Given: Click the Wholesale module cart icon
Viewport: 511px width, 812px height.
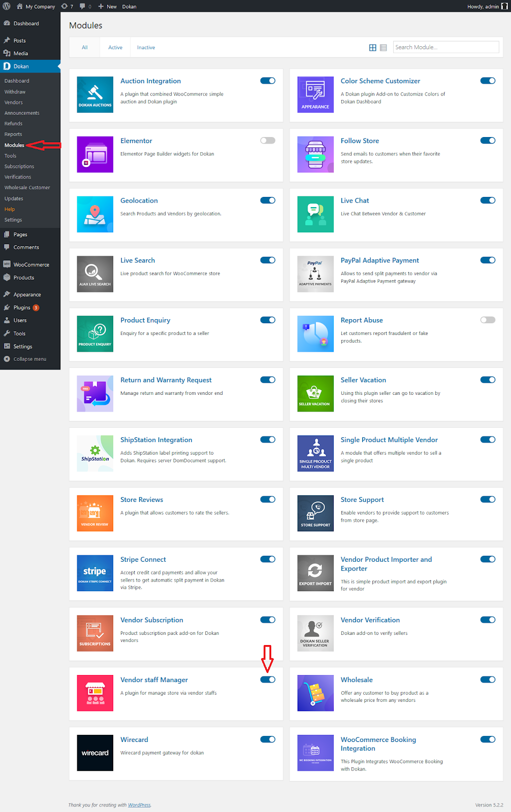Looking at the screenshot, I should click(315, 693).
